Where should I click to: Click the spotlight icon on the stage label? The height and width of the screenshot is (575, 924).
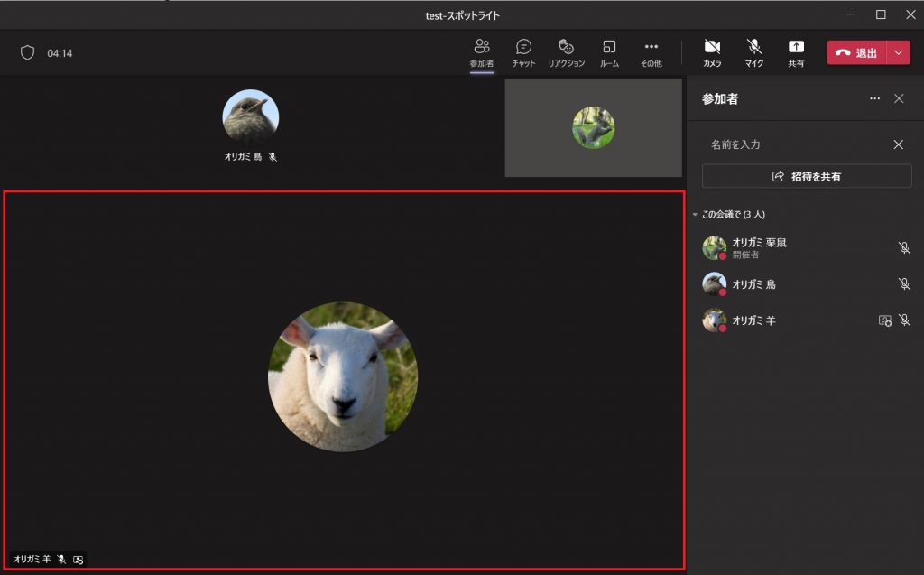pyautogui.click(x=78, y=560)
